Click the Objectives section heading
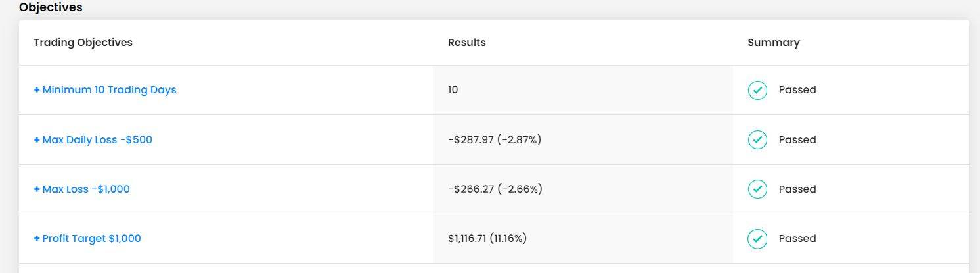980x273 pixels. click(x=51, y=8)
